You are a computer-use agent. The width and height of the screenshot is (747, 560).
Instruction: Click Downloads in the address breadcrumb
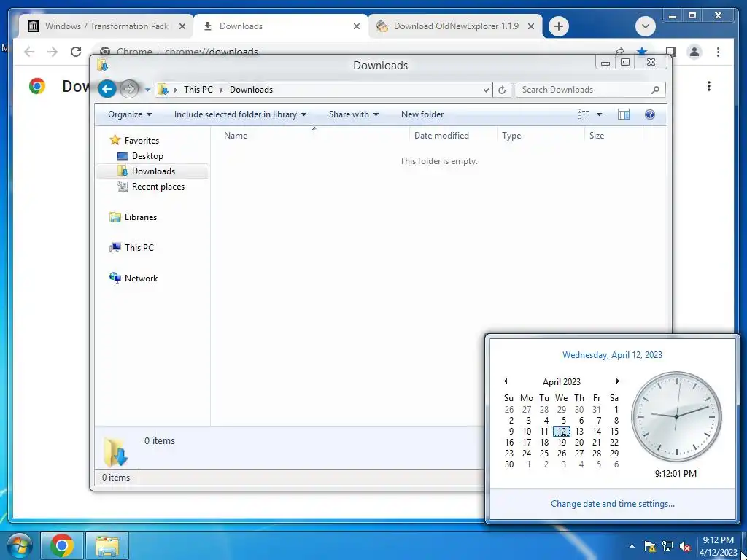pos(251,90)
